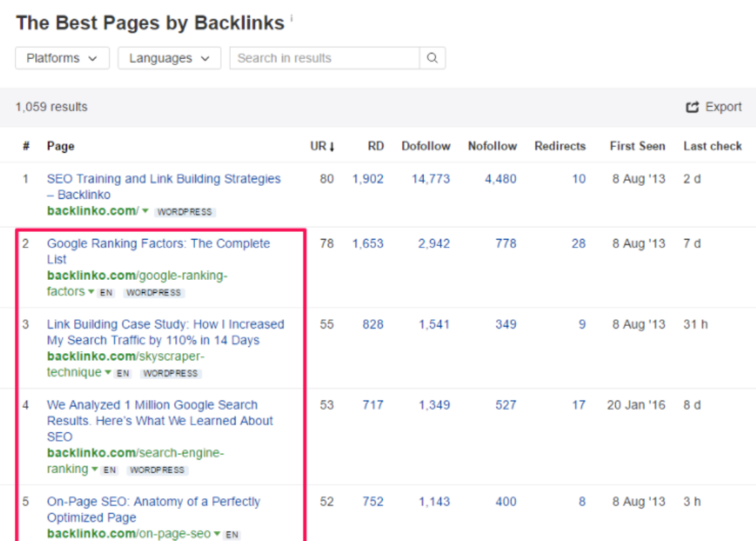Click Nofollow value 527
This screenshot has height=541, width=756.
point(506,405)
